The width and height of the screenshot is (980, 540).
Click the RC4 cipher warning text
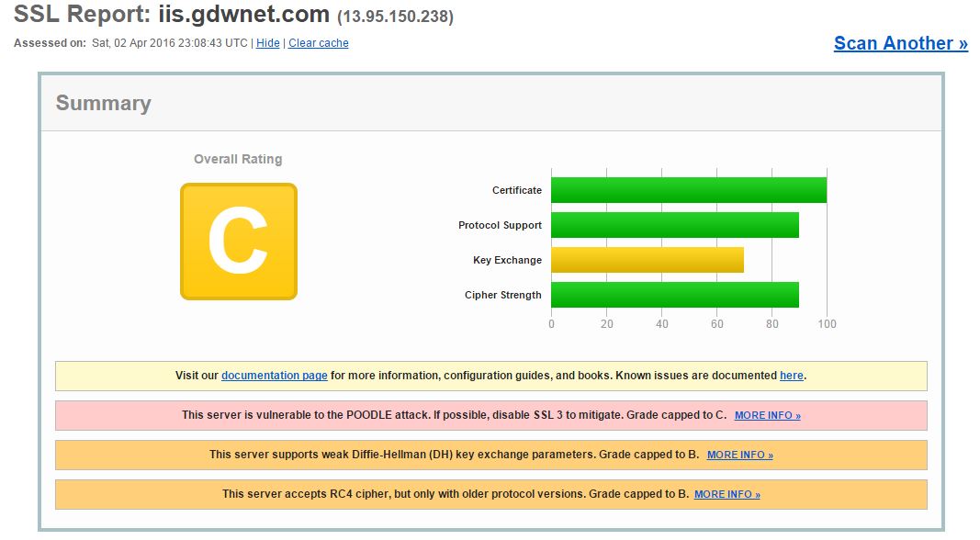point(456,494)
